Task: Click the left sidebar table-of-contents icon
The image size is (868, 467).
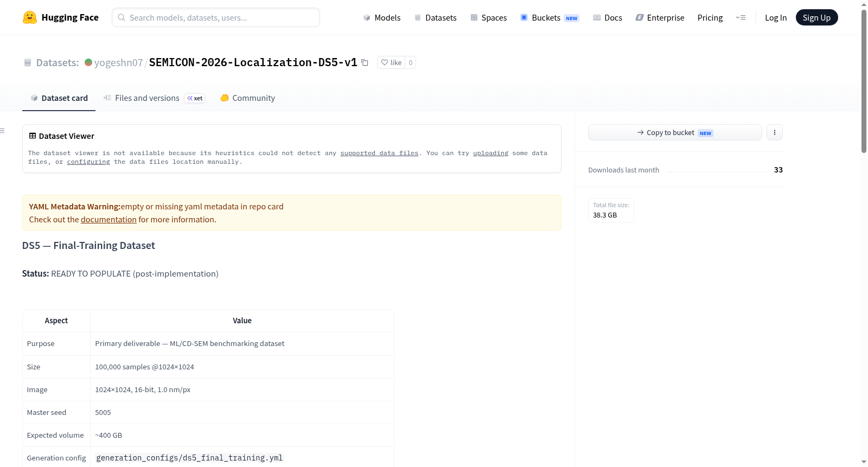Action: click(3, 131)
